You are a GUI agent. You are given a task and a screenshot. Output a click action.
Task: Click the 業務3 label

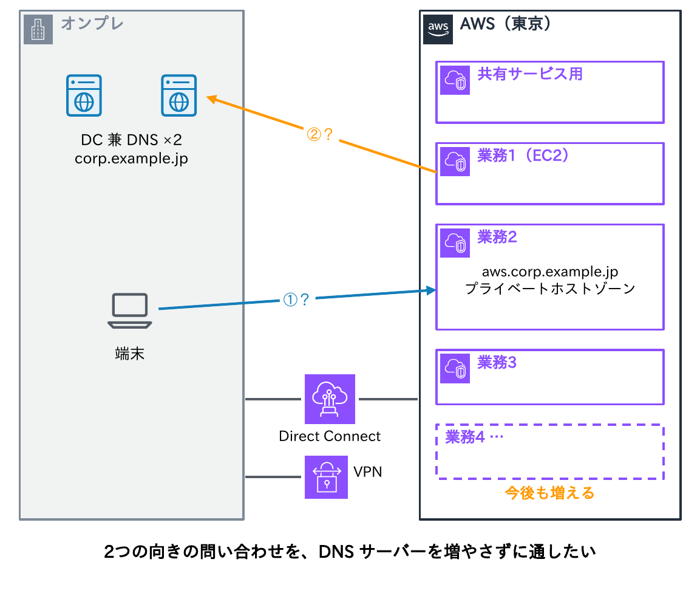coord(497,363)
